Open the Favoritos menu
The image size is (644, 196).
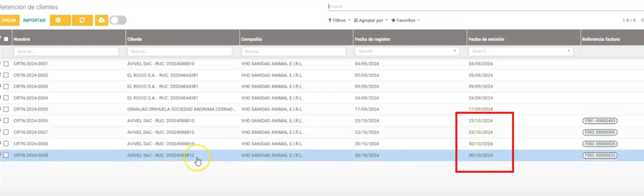point(405,20)
